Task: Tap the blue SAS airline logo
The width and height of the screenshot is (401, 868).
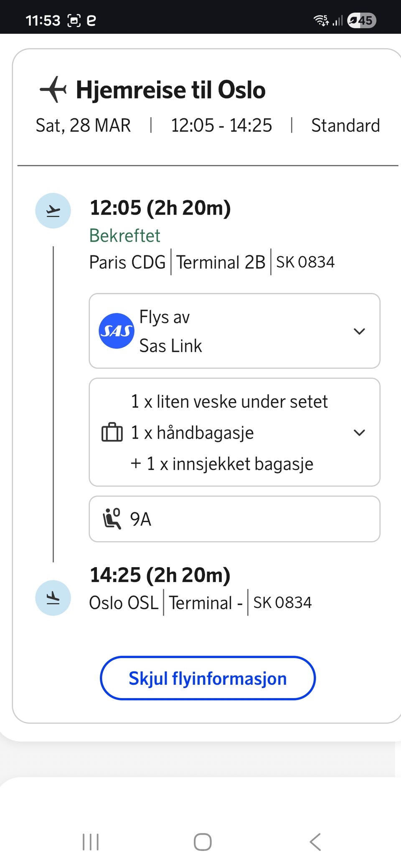Action: [x=116, y=331]
